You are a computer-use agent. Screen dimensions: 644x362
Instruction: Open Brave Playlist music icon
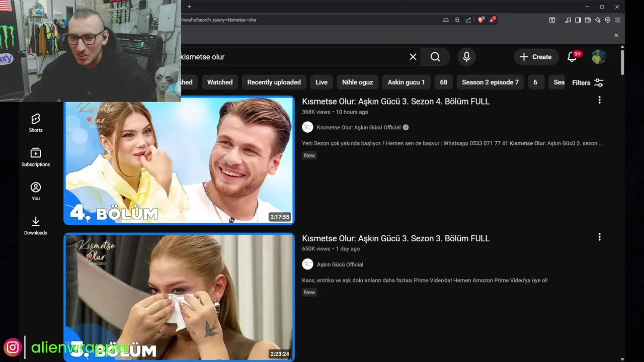coord(568,20)
